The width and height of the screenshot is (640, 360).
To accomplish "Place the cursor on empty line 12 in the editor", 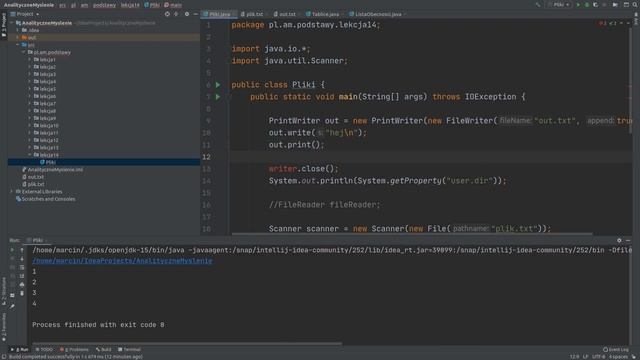I will [429, 157].
